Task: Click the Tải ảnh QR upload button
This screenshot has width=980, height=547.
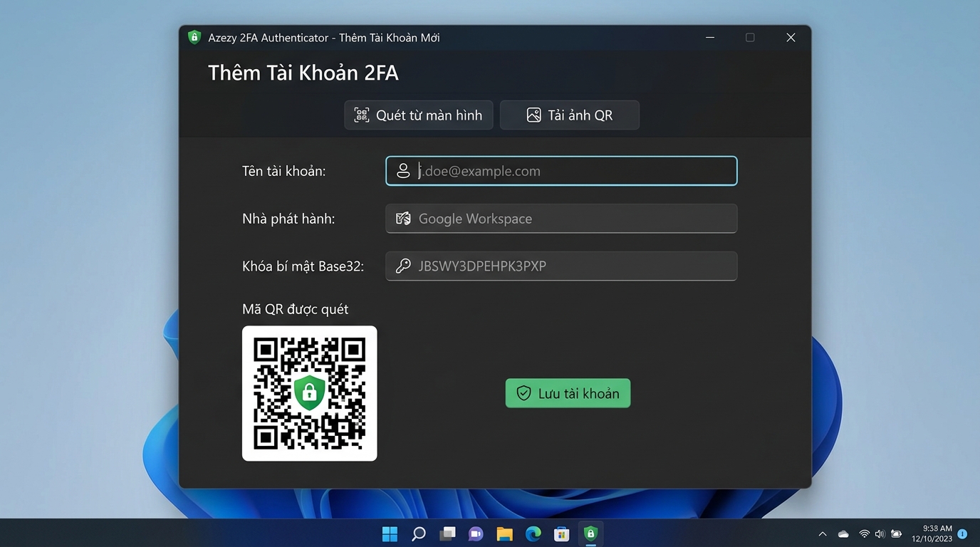Action: 570,115
